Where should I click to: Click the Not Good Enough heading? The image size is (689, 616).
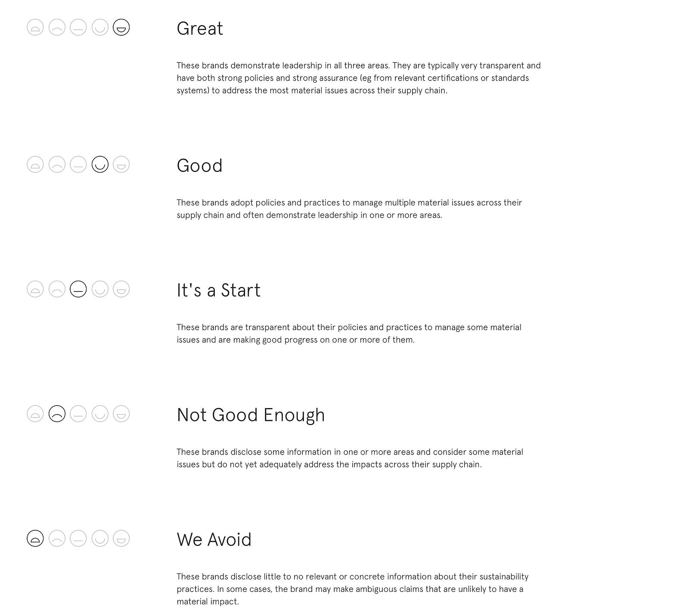251,415
